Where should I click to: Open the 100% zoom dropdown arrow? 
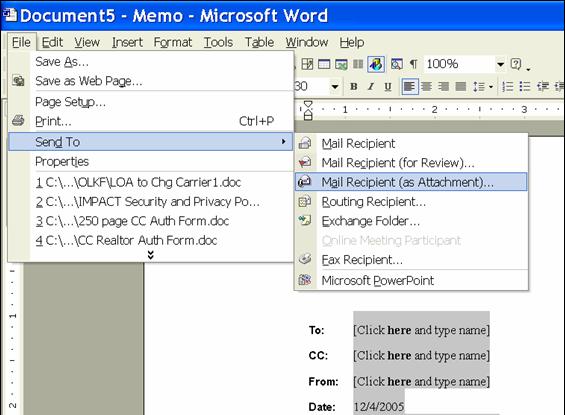[x=501, y=64]
